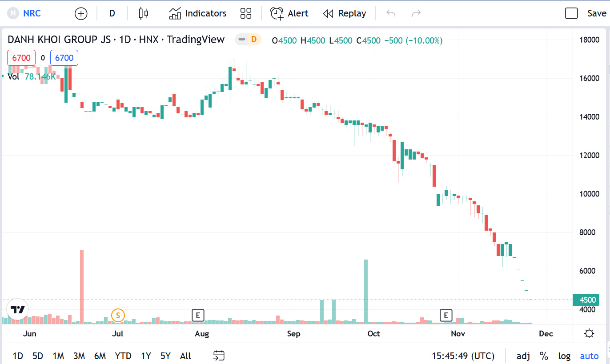
Task: Click the N symbol avatar icon
Action: click(13, 13)
